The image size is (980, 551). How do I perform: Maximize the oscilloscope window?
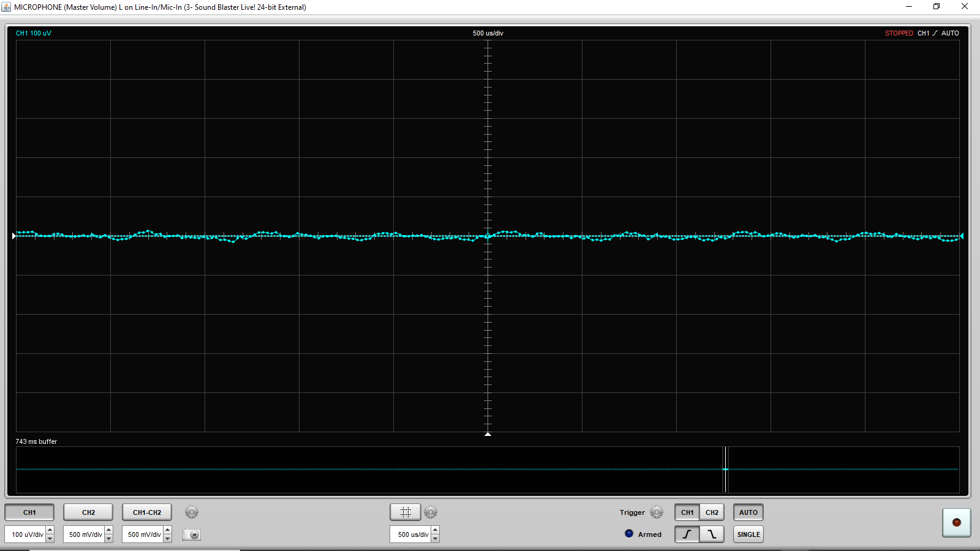tap(937, 7)
